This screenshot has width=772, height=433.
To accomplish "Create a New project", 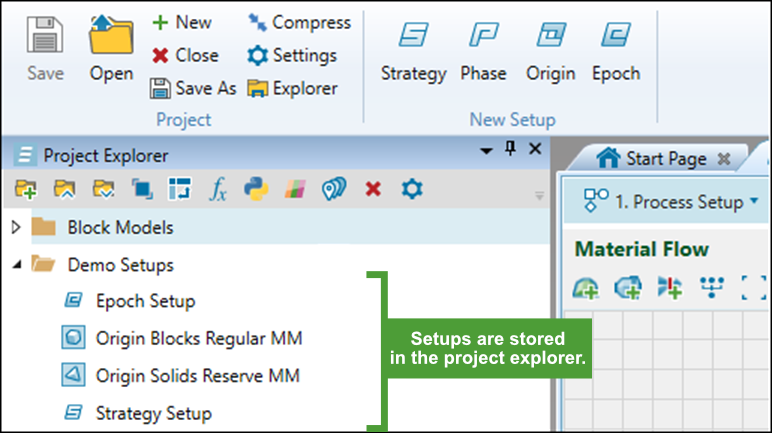I will click(x=182, y=23).
